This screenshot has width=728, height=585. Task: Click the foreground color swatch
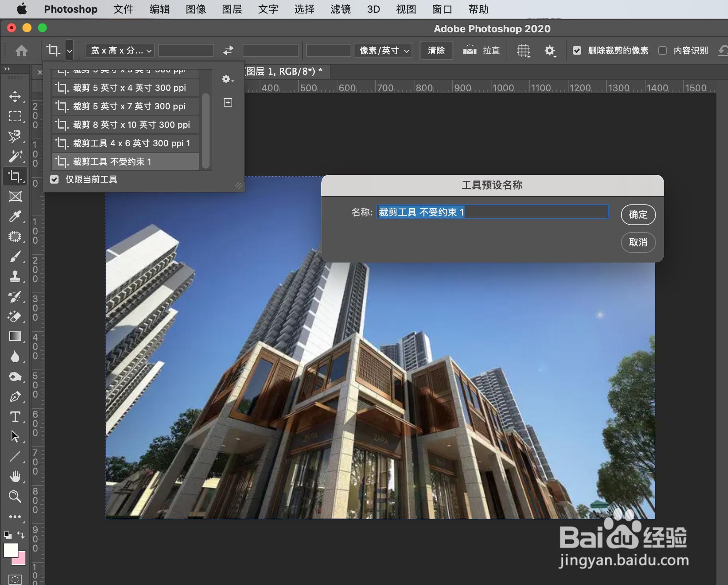10,550
